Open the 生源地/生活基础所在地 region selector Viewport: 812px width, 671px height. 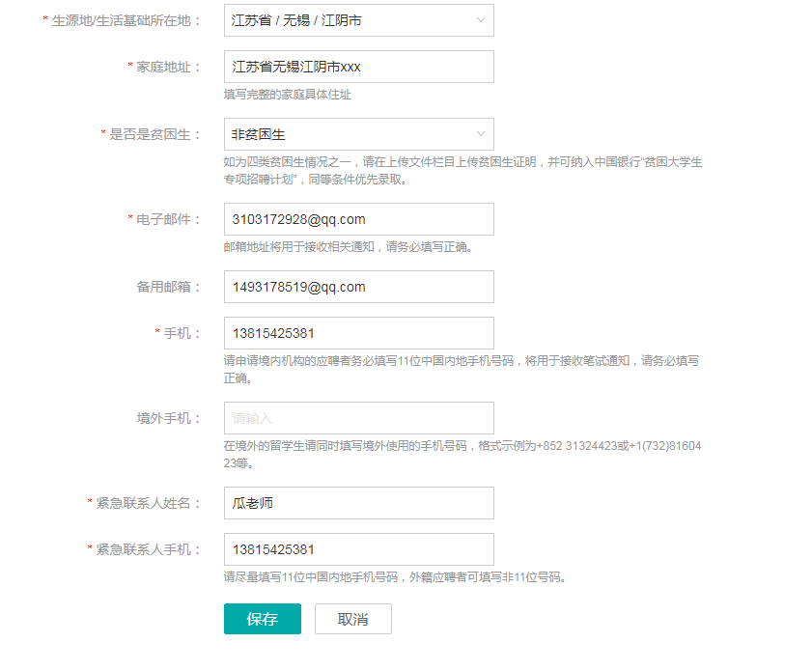pyautogui.click(x=348, y=20)
